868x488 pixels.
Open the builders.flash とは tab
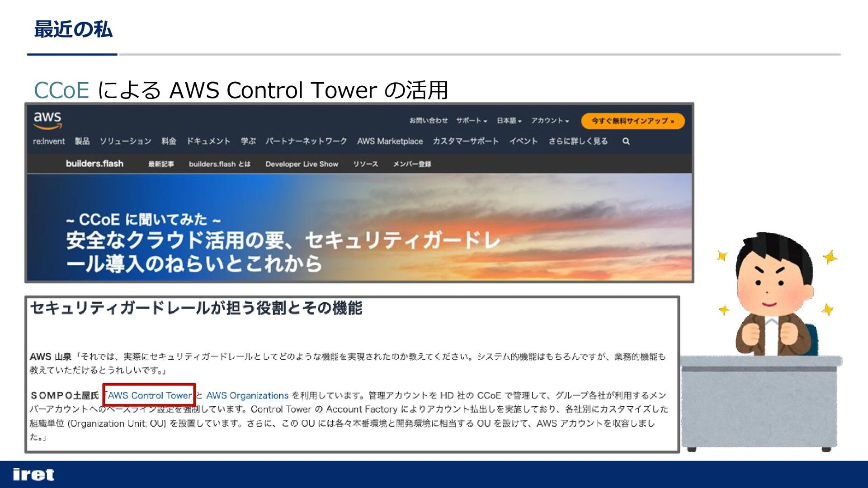pyautogui.click(x=220, y=164)
